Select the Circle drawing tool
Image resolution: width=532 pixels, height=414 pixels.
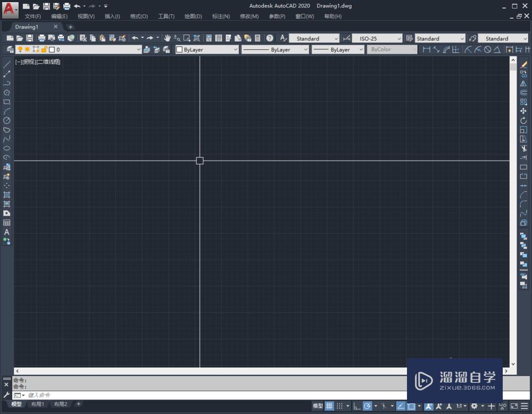click(6, 120)
